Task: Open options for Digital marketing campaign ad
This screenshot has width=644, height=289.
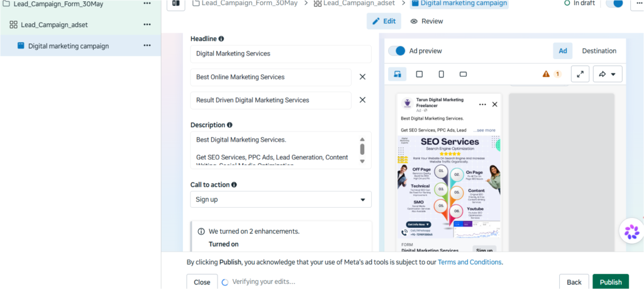Action: pos(147,45)
